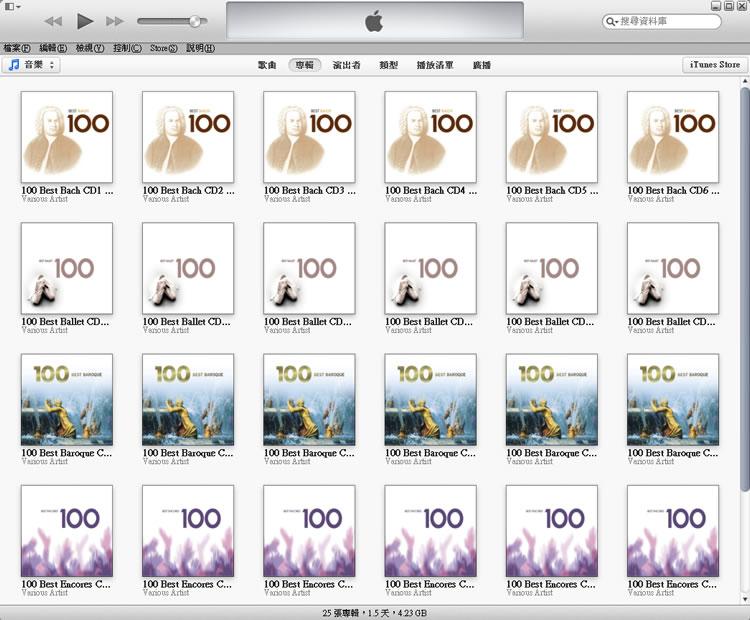Adjust the volume slider knob

[195, 21]
